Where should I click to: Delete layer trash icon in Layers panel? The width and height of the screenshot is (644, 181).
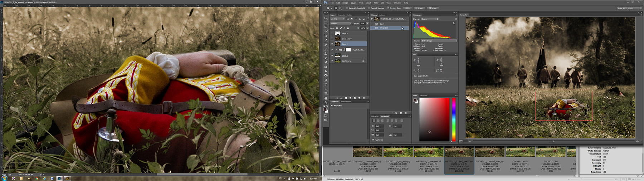364,98
